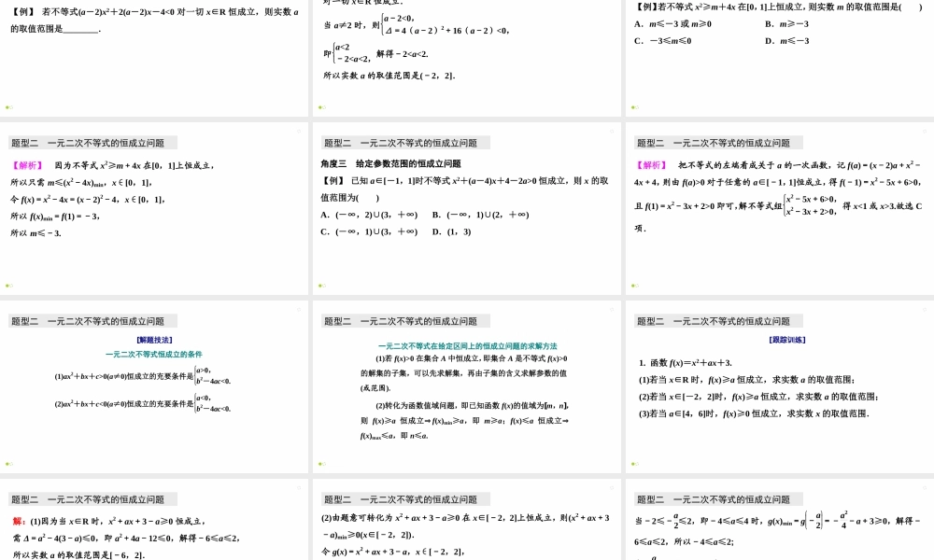Click exercise line '(2)若当 x∈[−2, 2]时'
This screenshot has width=934, height=560.
click(x=758, y=397)
